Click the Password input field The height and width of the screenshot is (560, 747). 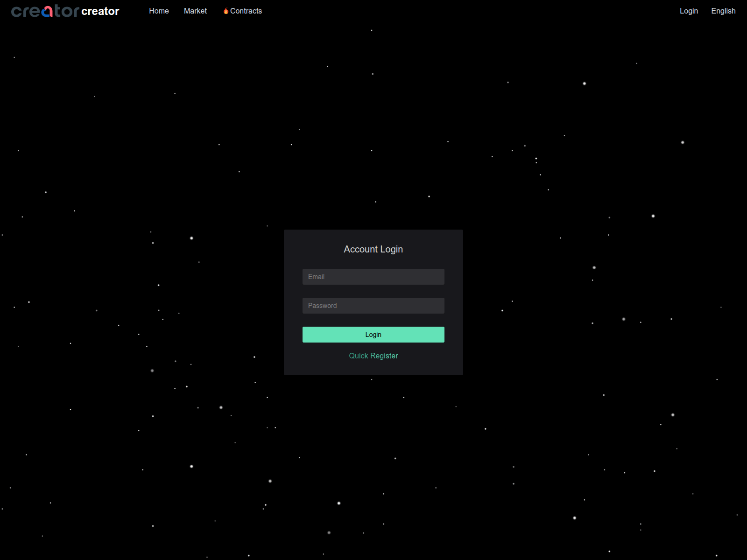[x=373, y=305]
